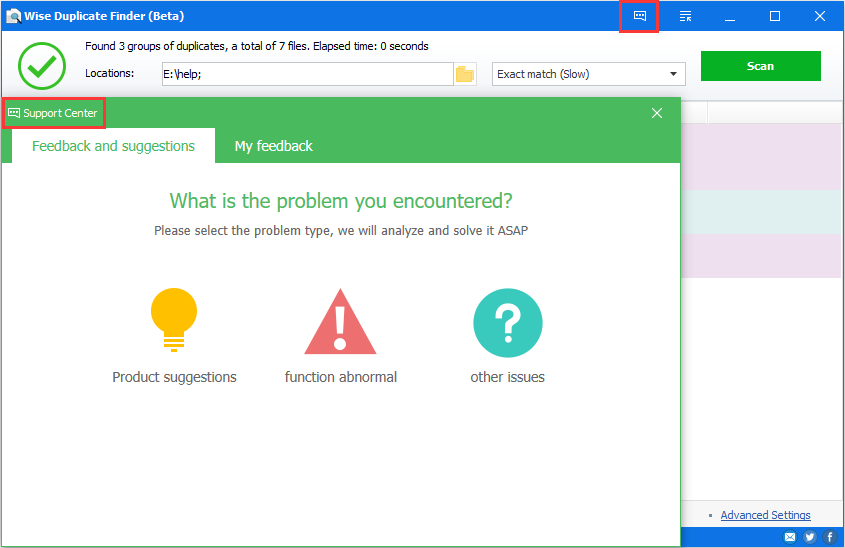Image resolution: width=845 pixels, height=548 pixels.
Task: Click the 'Found 3 groups of duplicates' status text
Action: click(x=257, y=46)
